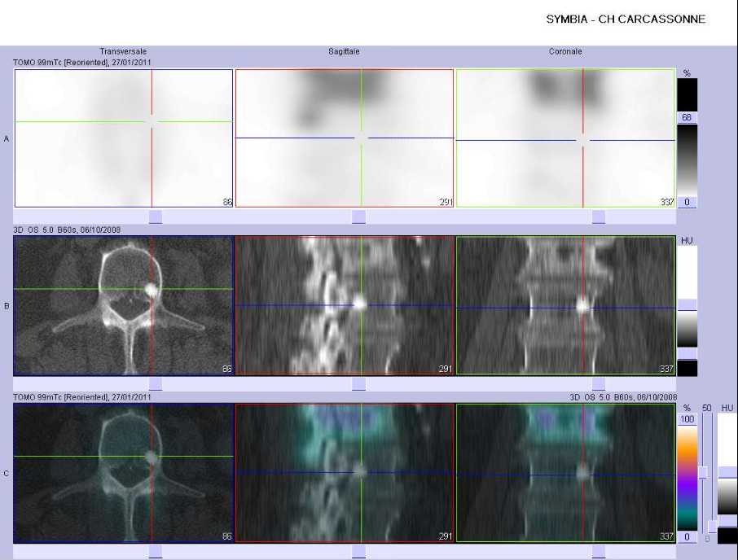Click row C right-side '3D OS 5.0 B60s' label
The width and height of the screenshot is (738, 560).
623,397
